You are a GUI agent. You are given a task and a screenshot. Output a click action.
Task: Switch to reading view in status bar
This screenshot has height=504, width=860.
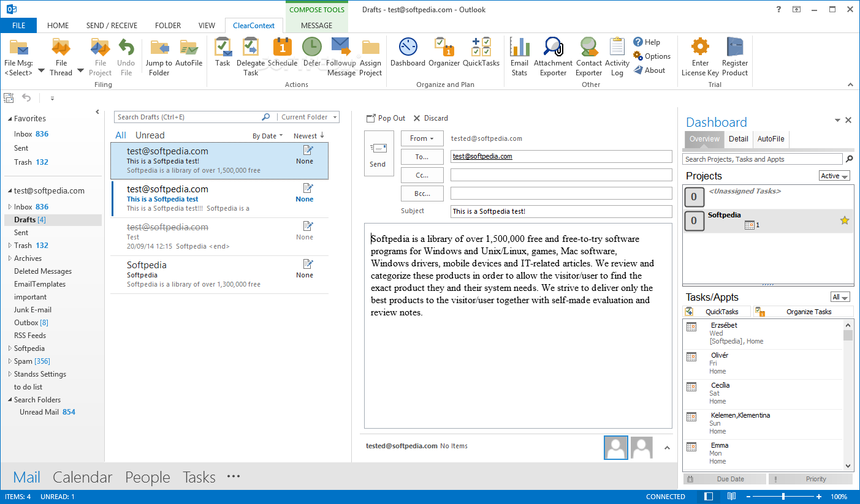(x=731, y=497)
